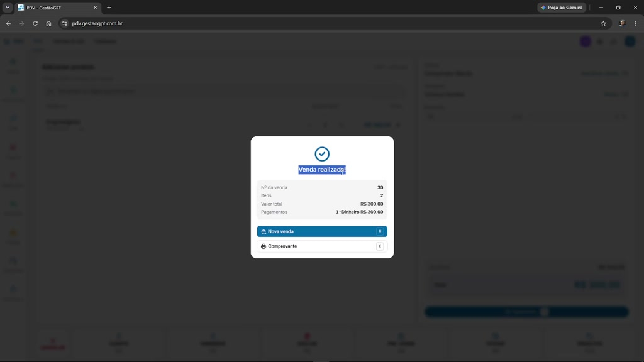Screen dimensions: 644x362
Task: Minimize the browser window
Action: tap(601, 8)
